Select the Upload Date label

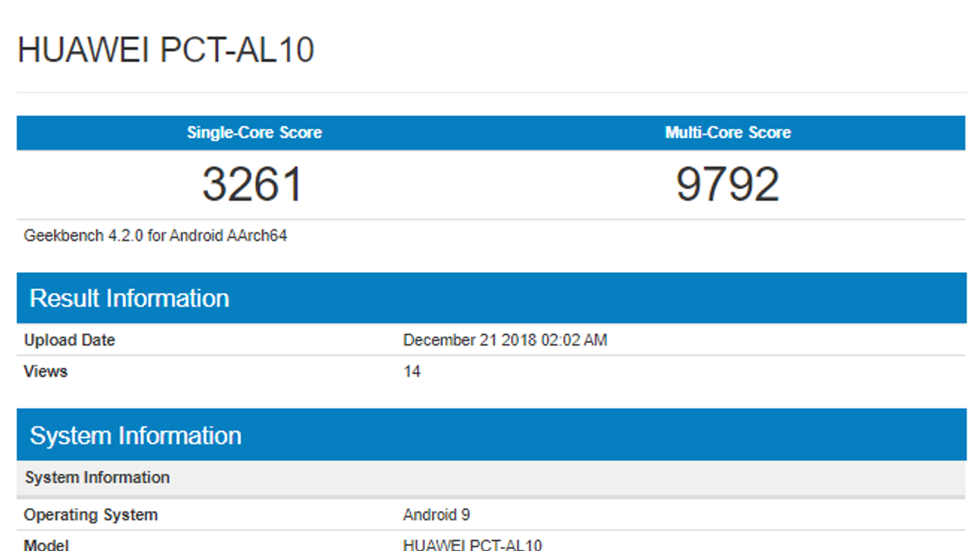[x=69, y=340]
